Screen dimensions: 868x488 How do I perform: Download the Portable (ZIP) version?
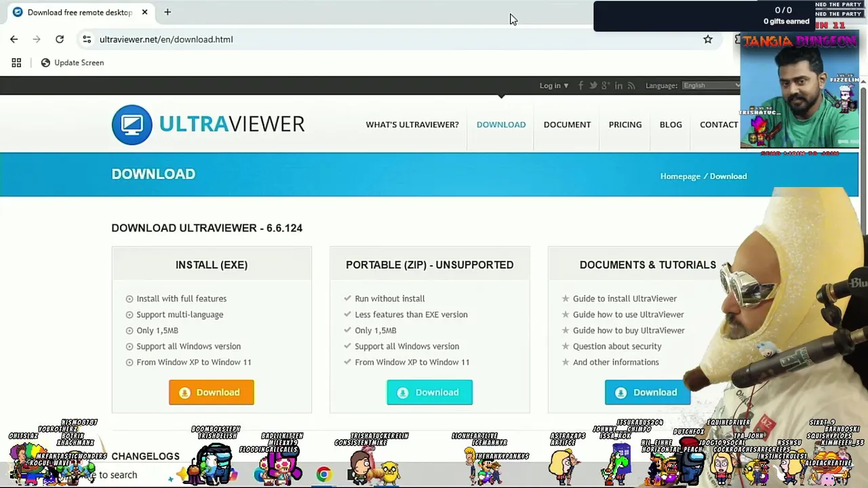pyautogui.click(x=429, y=392)
